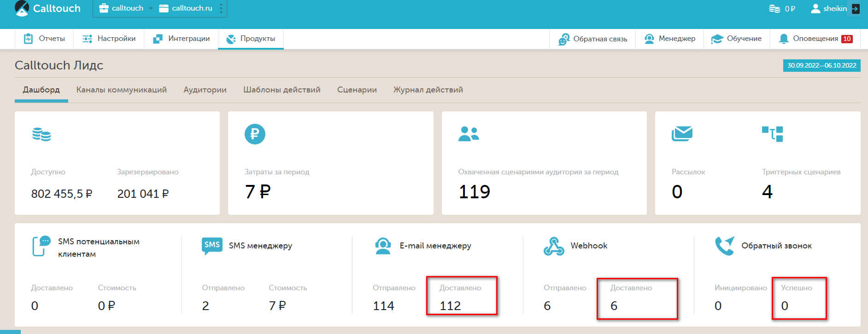Click the trigger scenarios value 4

tap(767, 192)
